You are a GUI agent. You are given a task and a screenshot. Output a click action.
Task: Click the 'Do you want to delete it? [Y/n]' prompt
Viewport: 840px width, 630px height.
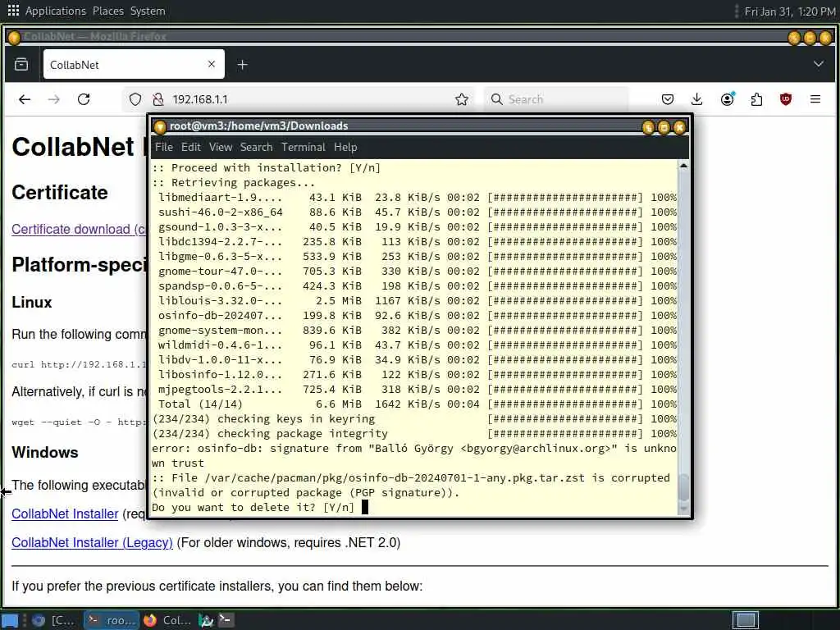pos(253,507)
